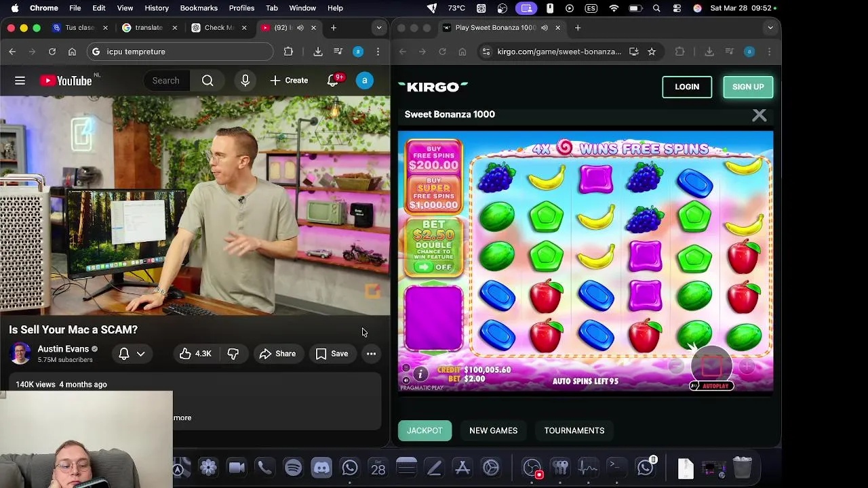Screen dimensions: 868x488
Task: Select the NEW GAMES tab on Kirgo
Action: pos(493,430)
